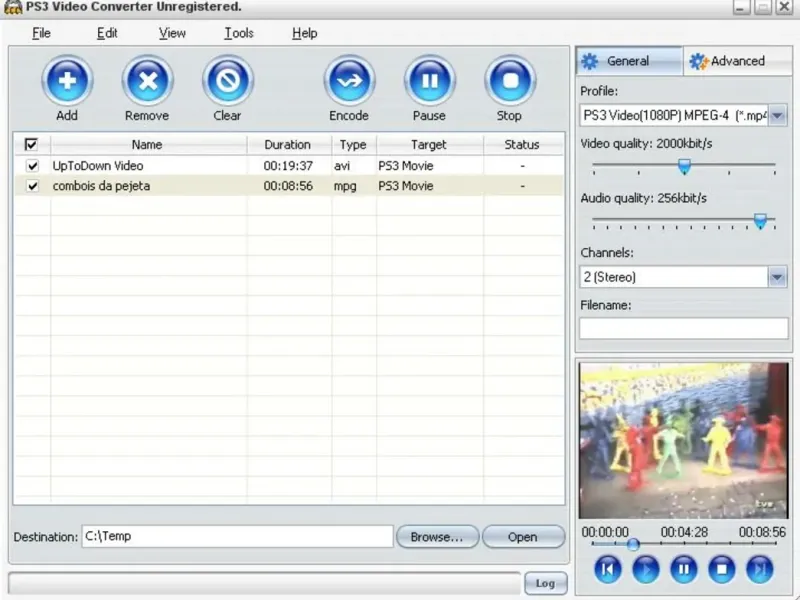Click the application icon in title bar

pos(12,7)
